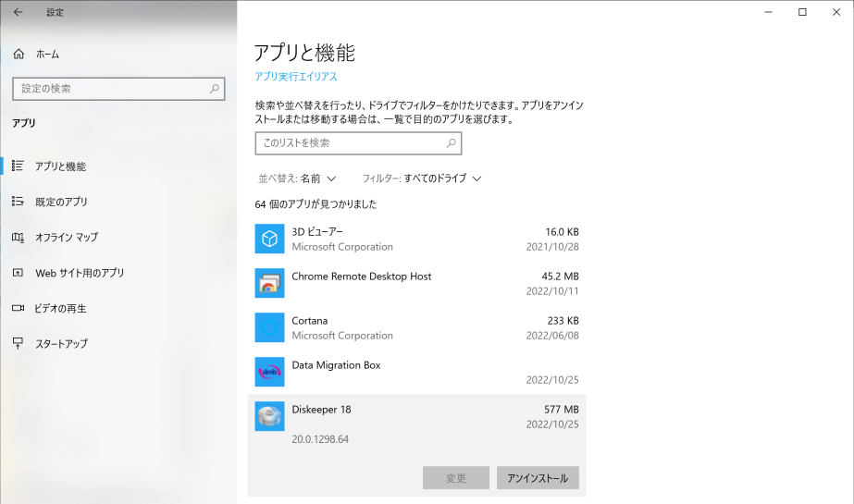
Task: Click the Diskeeper 18 disk icon
Action: tap(269, 416)
